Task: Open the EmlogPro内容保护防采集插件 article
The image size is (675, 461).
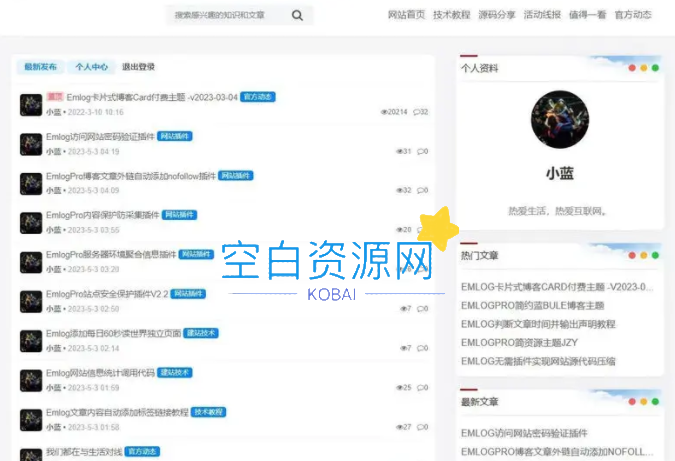Action: (102, 215)
